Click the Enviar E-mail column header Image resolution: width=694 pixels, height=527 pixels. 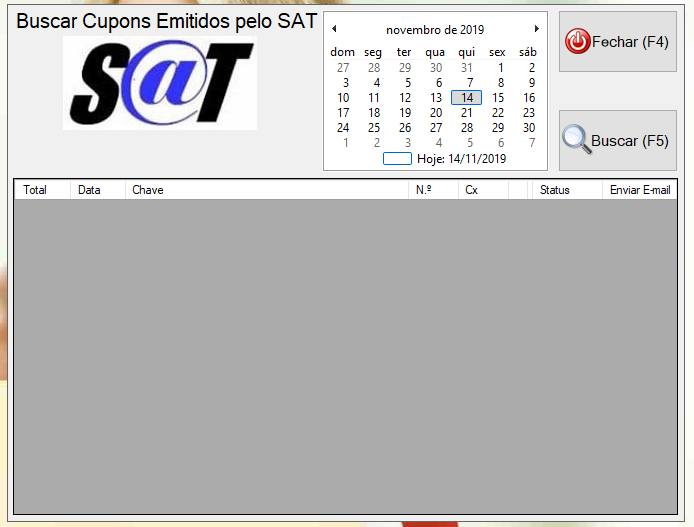point(640,190)
